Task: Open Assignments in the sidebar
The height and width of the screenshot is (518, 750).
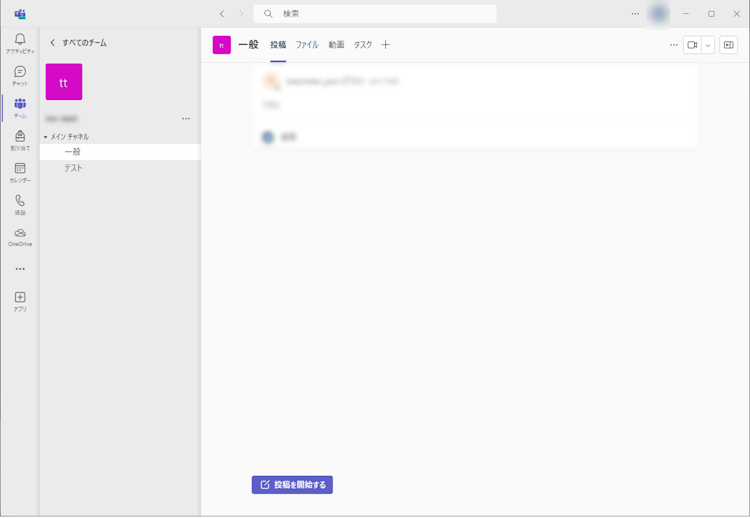Action: pyautogui.click(x=20, y=139)
